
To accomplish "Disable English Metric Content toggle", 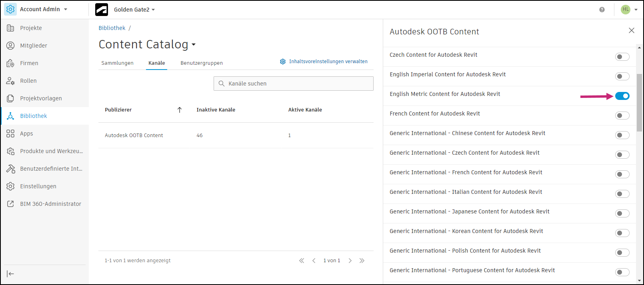I will click(622, 96).
